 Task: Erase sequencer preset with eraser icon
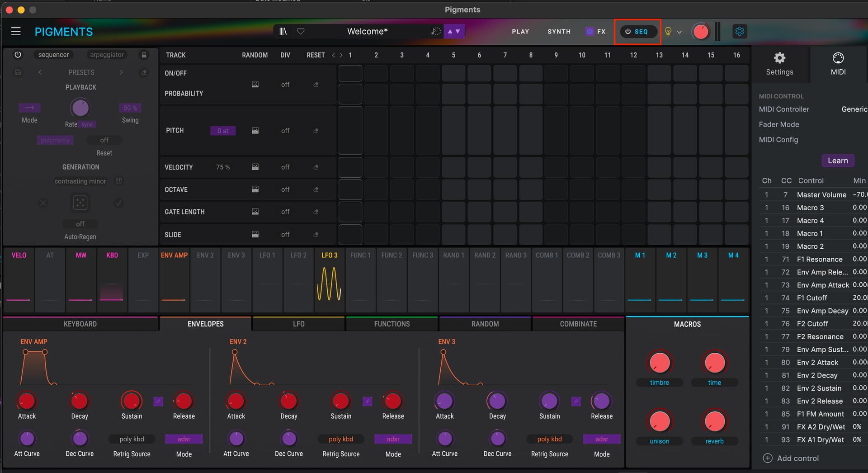[x=144, y=72]
